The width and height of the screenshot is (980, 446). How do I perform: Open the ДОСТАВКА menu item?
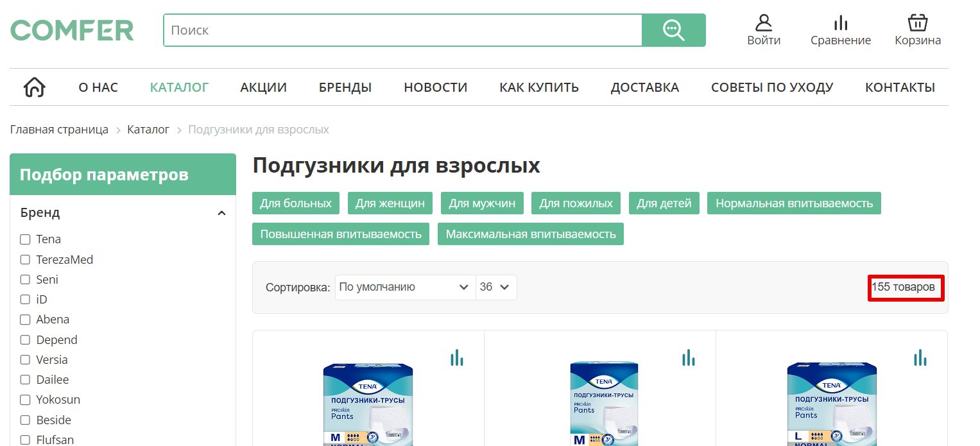[x=645, y=87]
